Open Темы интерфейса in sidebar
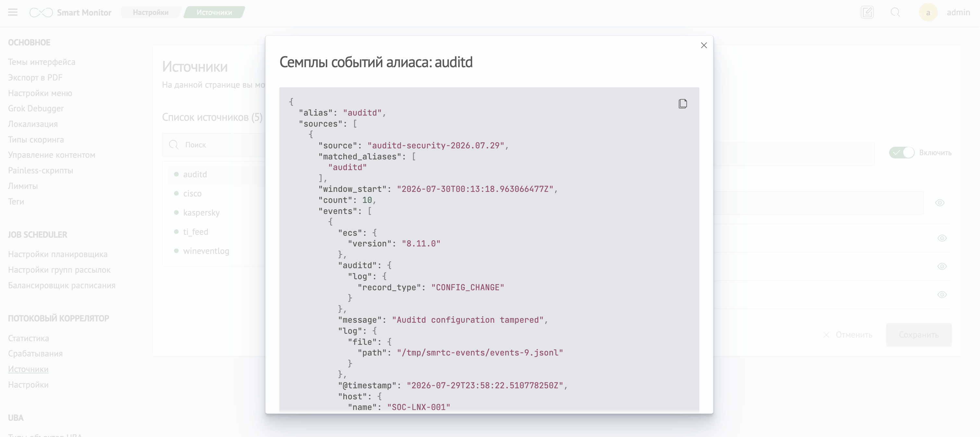Viewport: 980px width, 437px height. (x=42, y=62)
